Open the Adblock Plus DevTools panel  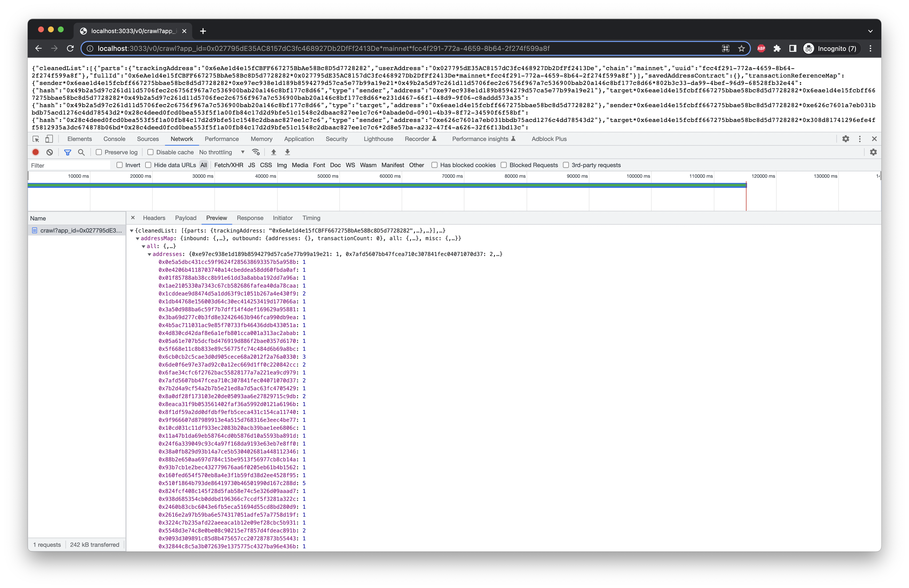(549, 139)
